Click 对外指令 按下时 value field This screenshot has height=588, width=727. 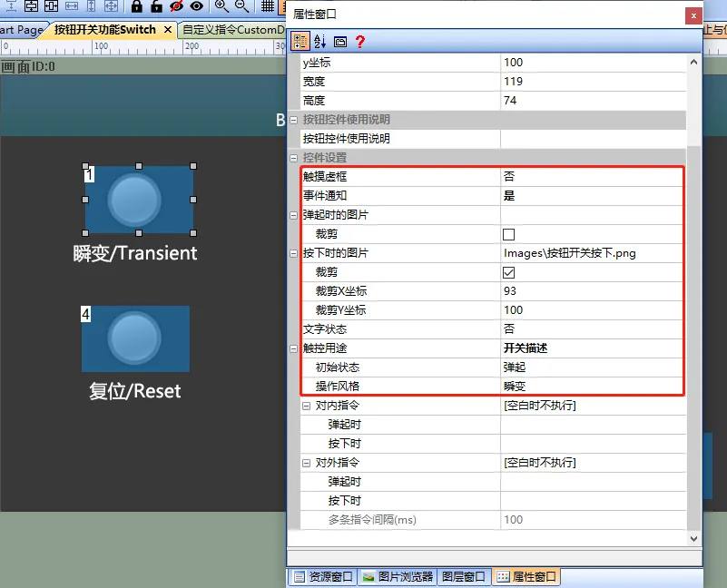[x=593, y=501]
